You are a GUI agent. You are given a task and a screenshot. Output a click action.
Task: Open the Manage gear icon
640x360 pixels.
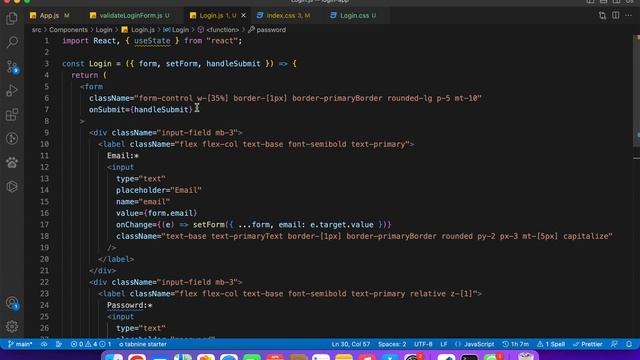12,327
